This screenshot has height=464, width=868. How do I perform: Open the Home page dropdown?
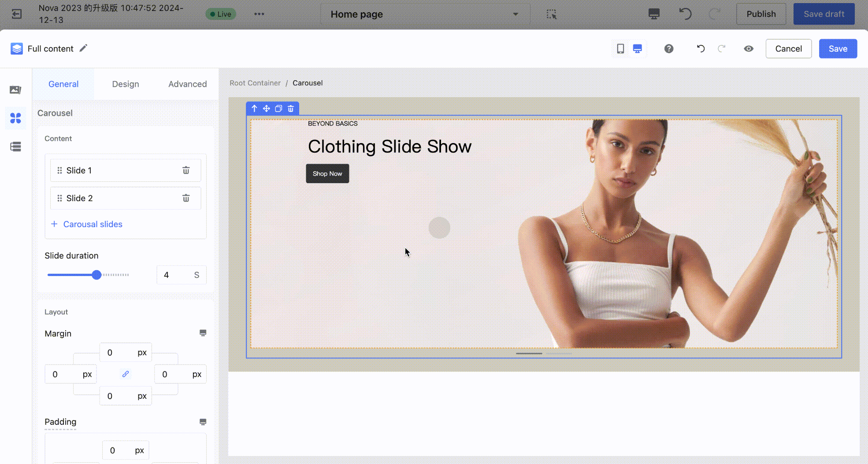pos(425,14)
